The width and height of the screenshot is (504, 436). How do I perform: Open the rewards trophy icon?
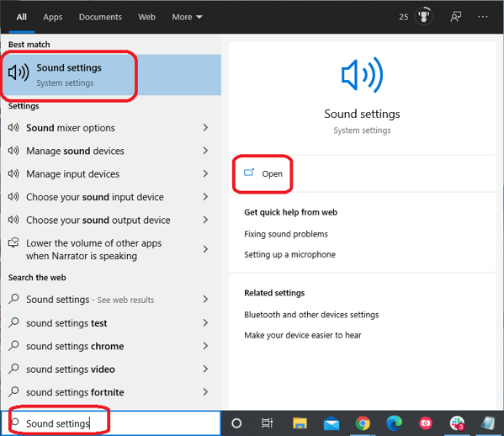423,16
